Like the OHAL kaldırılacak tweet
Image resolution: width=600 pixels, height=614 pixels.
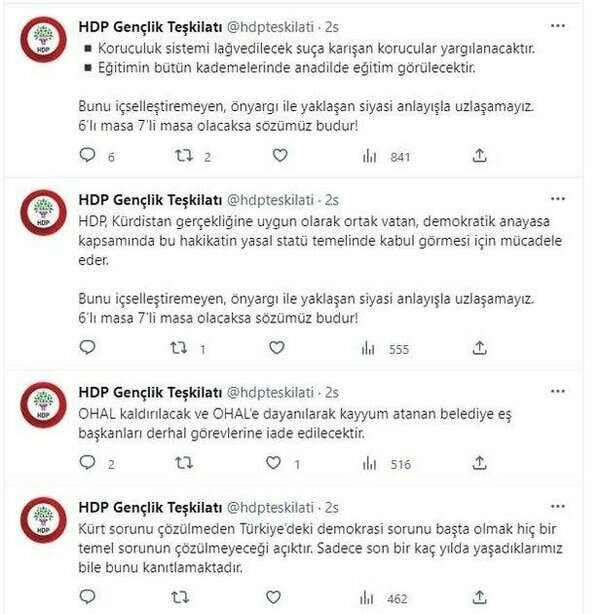[281, 464]
